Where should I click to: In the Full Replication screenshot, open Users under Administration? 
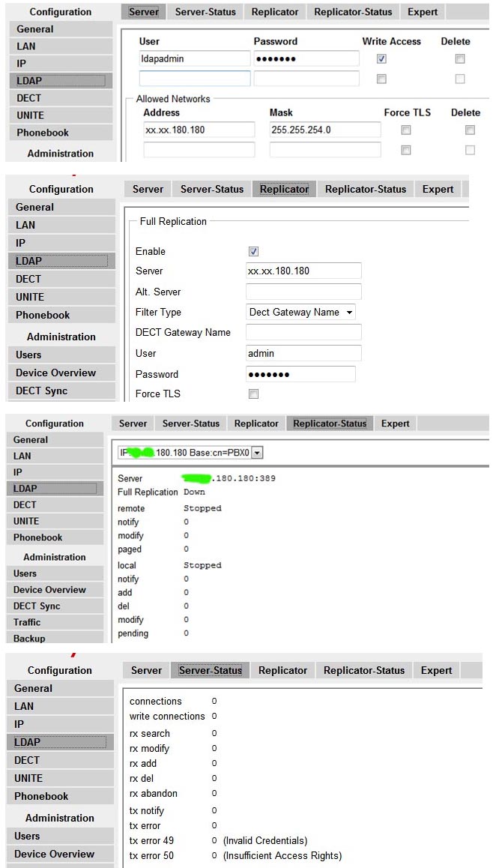[62, 355]
